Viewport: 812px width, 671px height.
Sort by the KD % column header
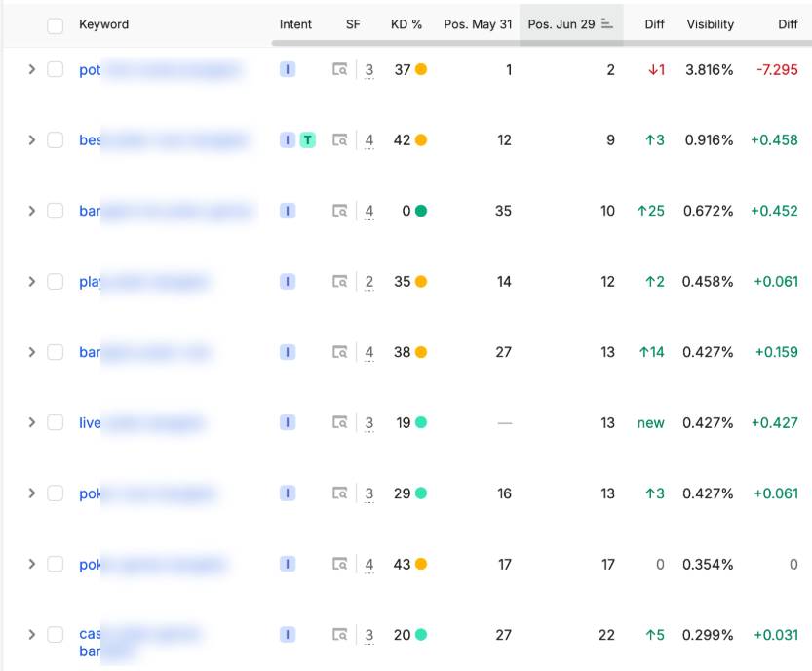tap(406, 24)
